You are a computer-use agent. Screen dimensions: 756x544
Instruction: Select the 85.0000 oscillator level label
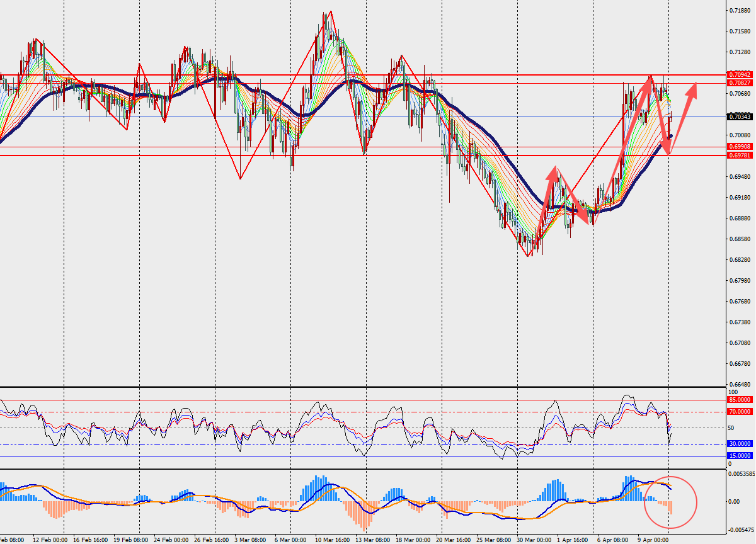(739, 399)
